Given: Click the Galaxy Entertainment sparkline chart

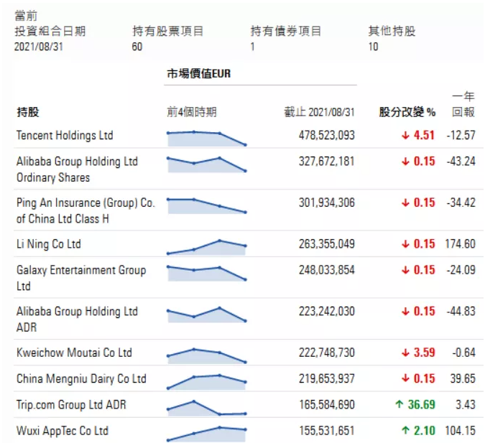Looking at the screenshot, I should (207, 273).
